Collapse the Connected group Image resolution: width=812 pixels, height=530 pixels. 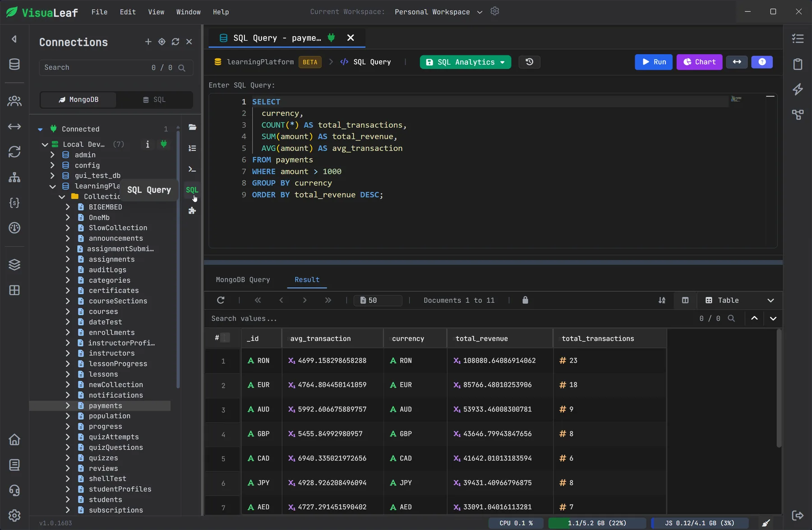(x=40, y=129)
